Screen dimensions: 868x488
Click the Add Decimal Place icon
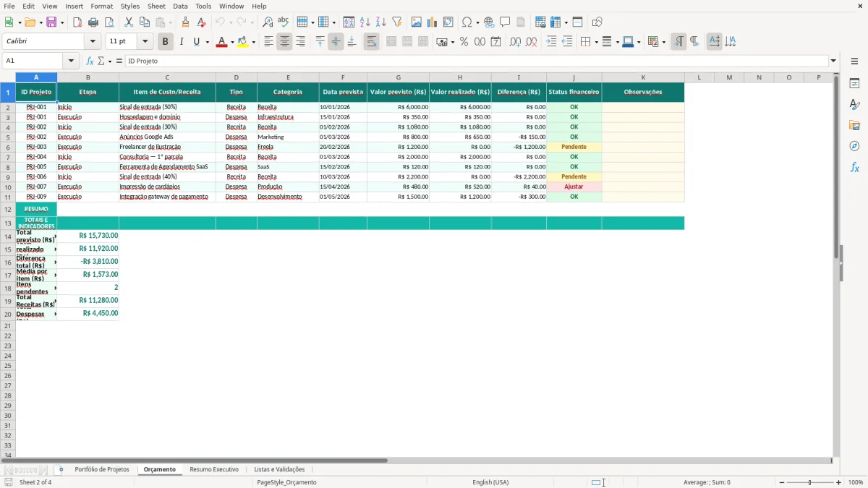click(x=515, y=42)
